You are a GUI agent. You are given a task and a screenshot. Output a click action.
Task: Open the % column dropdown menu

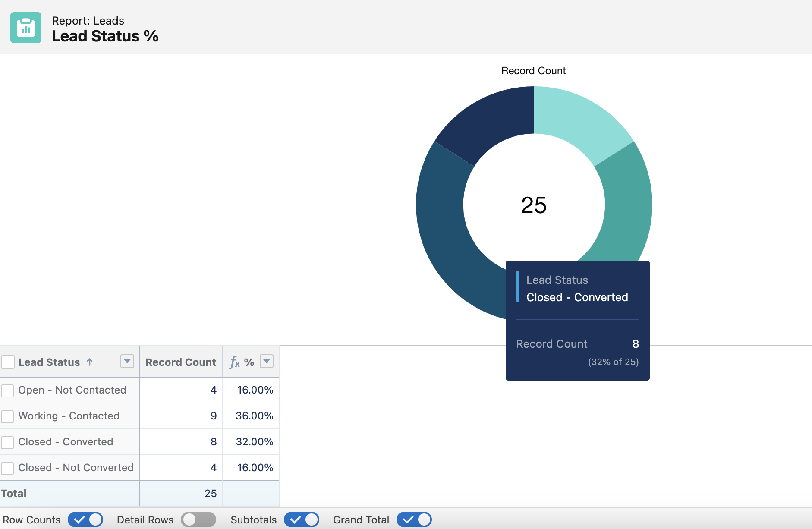click(x=267, y=361)
